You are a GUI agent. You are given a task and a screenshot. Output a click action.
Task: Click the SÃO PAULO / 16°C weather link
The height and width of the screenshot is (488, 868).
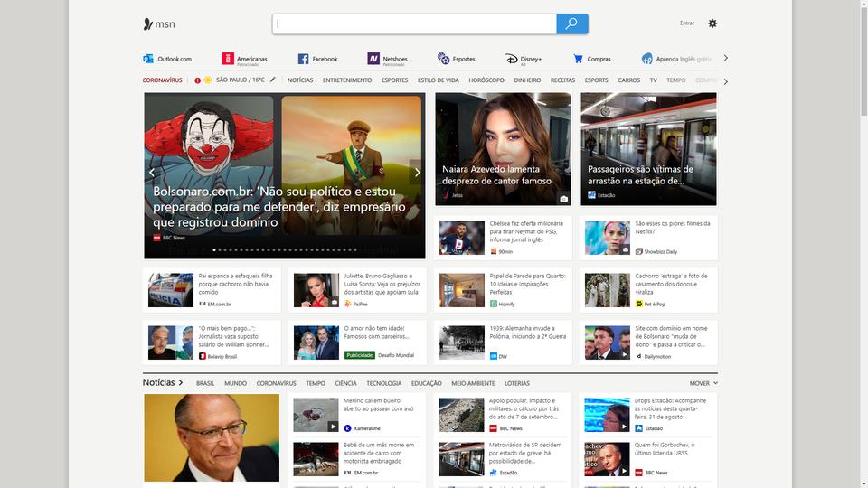click(x=241, y=80)
